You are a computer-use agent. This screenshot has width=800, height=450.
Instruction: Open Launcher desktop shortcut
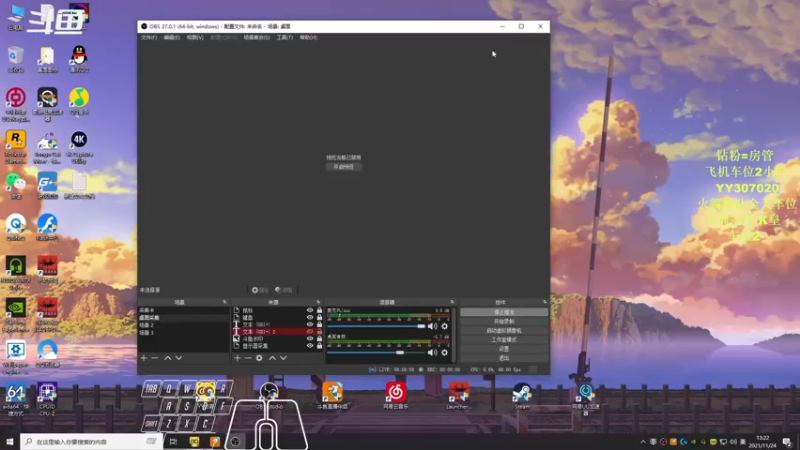click(x=459, y=396)
